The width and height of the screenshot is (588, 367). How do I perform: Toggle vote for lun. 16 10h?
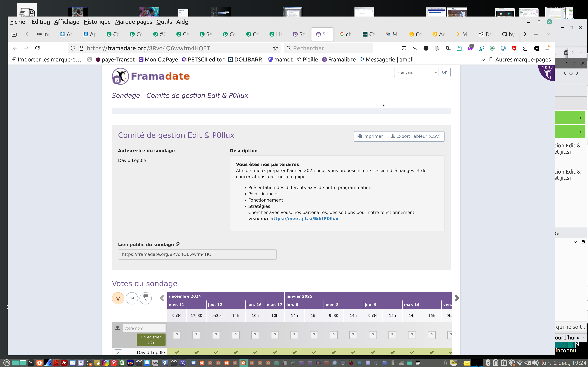[x=255, y=335]
